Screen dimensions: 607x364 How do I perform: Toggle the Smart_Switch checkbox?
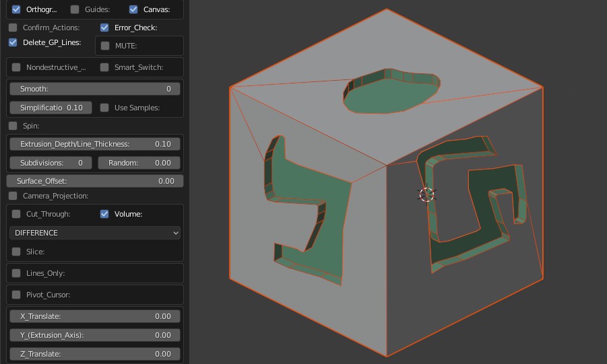104,67
